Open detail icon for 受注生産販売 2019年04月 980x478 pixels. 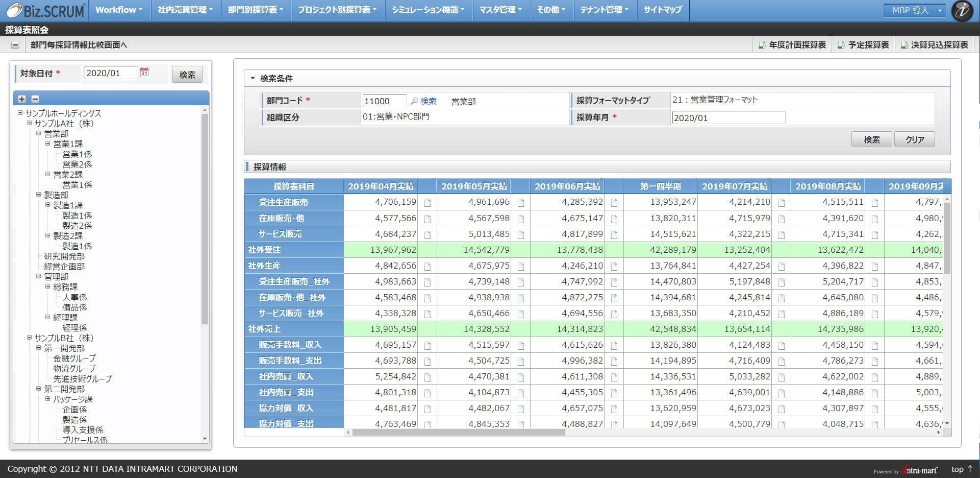pyautogui.click(x=428, y=203)
